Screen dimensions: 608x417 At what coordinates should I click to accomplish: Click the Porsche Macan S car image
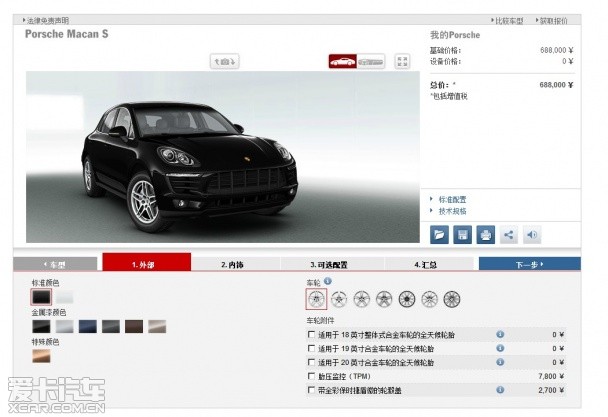coord(223,157)
